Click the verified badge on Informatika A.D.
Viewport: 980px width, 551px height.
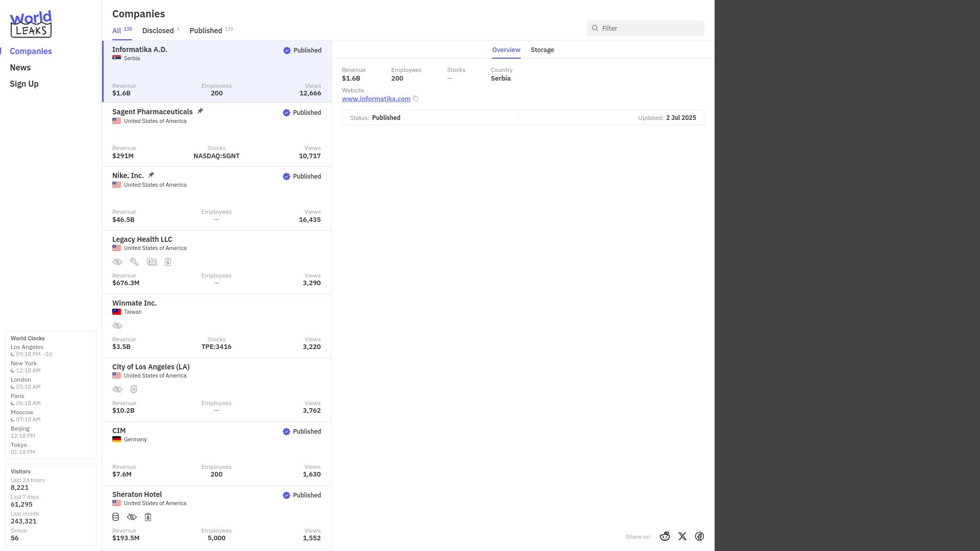click(x=287, y=51)
